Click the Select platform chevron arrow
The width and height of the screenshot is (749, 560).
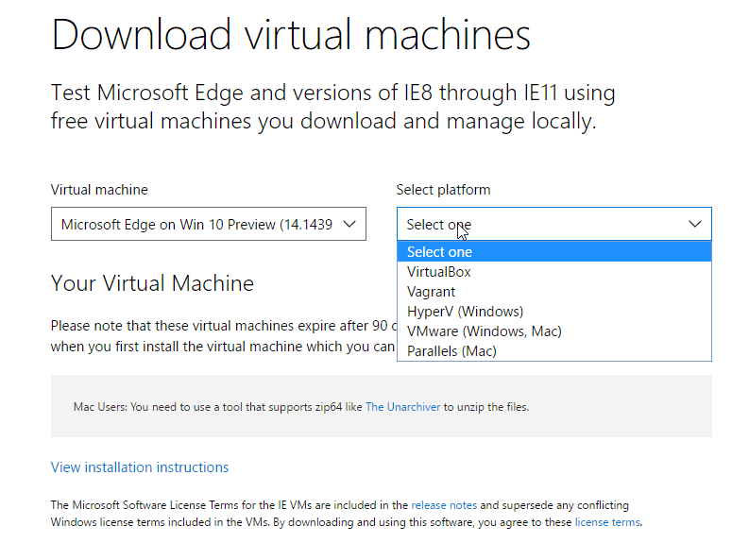pyautogui.click(x=695, y=224)
